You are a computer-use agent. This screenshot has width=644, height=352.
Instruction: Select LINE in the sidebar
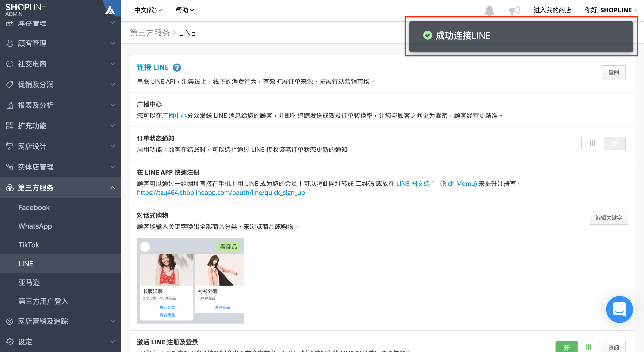[x=60, y=264]
